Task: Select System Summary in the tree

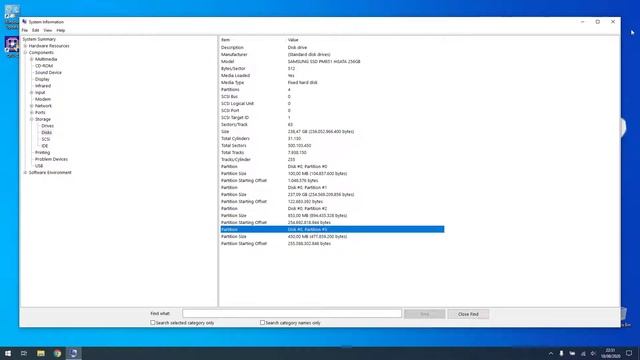Action: tap(39, 39)
